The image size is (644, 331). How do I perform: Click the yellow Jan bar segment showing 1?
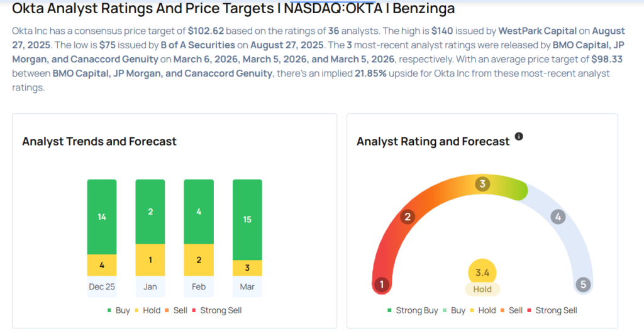pyautogui.click(x=150, y=260)
